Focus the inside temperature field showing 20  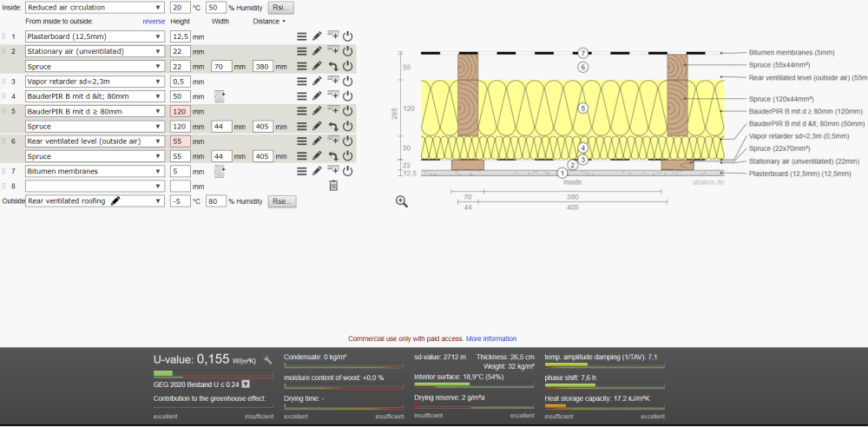click(181, 8)
